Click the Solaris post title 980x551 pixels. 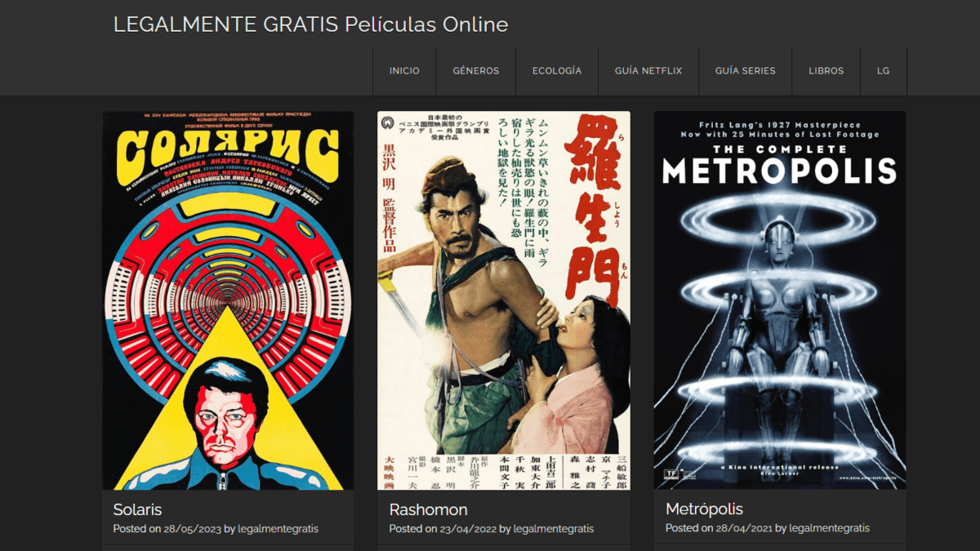[x=137, y=509]
